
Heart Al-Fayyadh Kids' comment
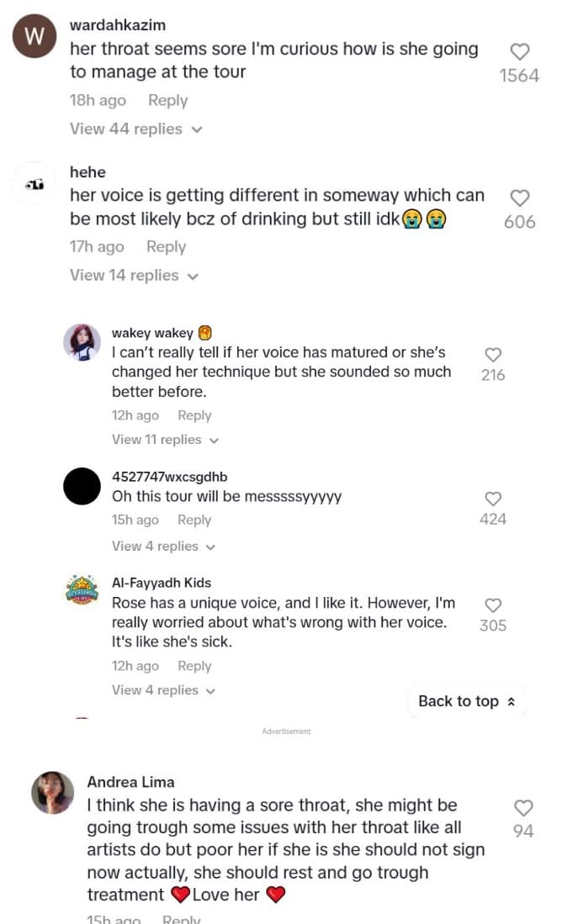tap(493, 605)
